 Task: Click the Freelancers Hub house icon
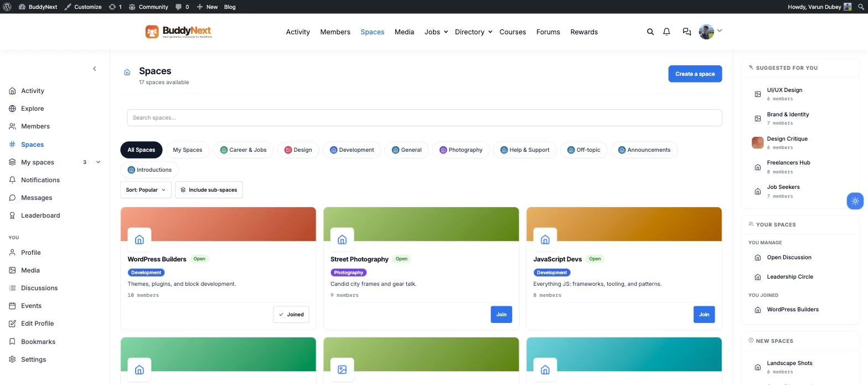point(758,167)
